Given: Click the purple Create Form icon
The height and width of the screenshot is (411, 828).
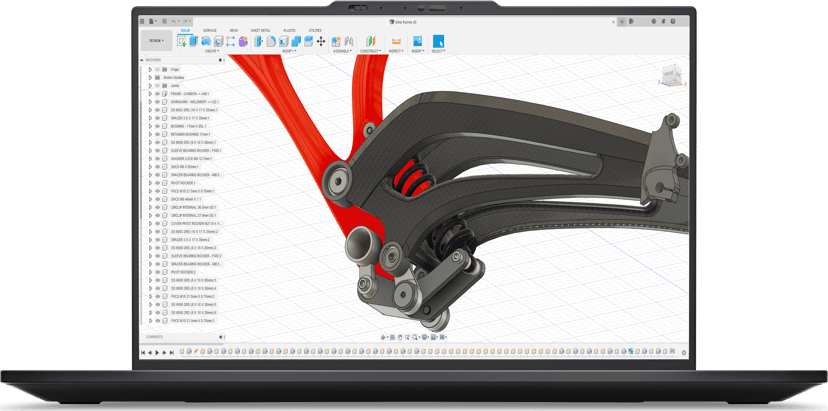Looking at the screenshot, I should point(243,41).
